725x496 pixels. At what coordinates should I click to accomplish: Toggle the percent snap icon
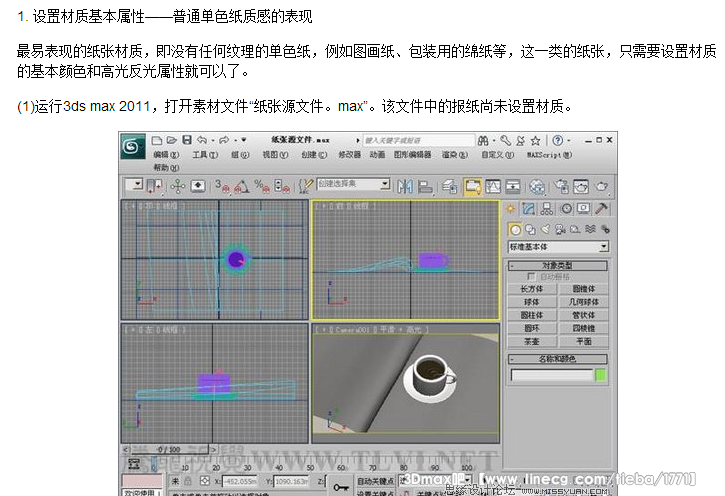262,186
